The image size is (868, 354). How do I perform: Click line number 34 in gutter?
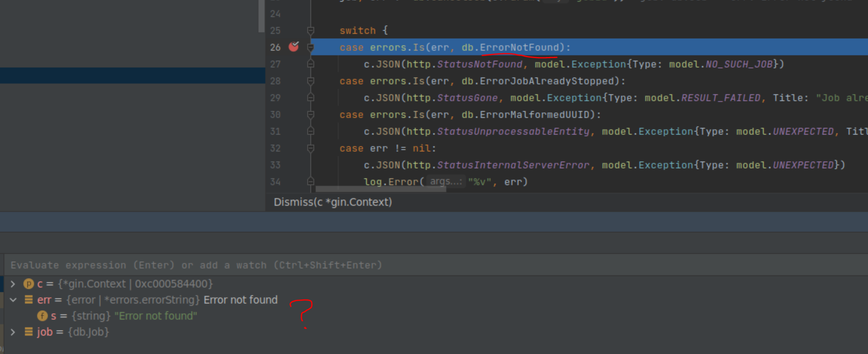(275, 182)
